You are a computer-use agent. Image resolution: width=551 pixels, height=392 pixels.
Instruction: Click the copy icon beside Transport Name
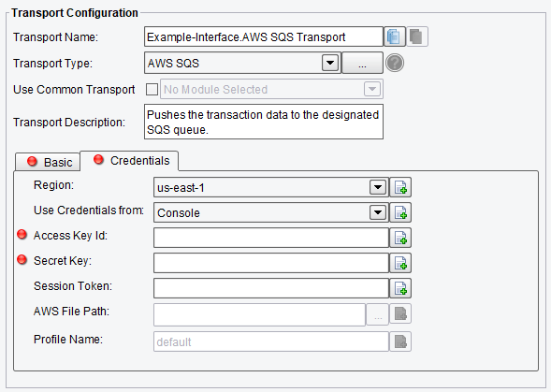(x=394, y=36)
